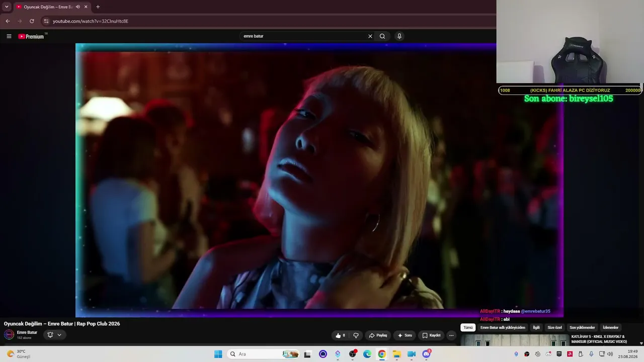Screen dimensions: 644x362
Task: Select the İzlenenler filter chip
Action: click(x=610, y=327)
